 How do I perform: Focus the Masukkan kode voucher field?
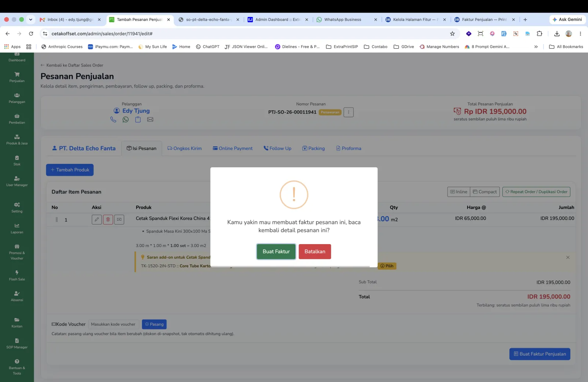click(114, 324)
